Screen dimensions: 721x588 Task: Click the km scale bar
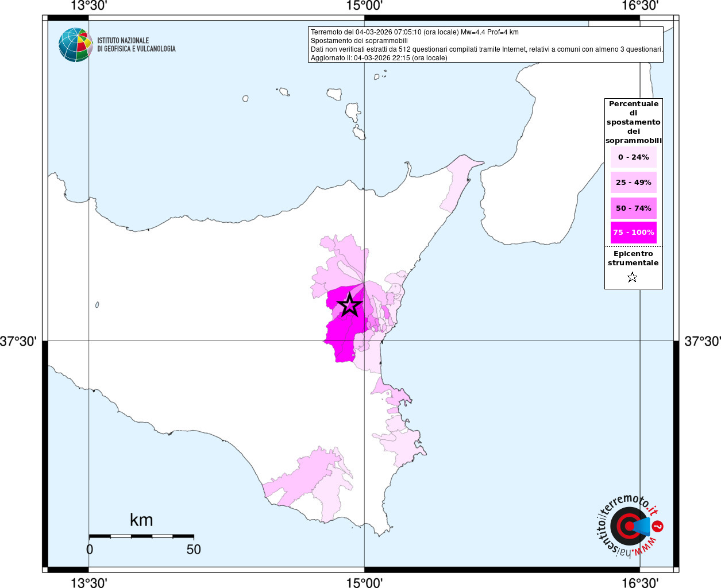coord(141,536)
